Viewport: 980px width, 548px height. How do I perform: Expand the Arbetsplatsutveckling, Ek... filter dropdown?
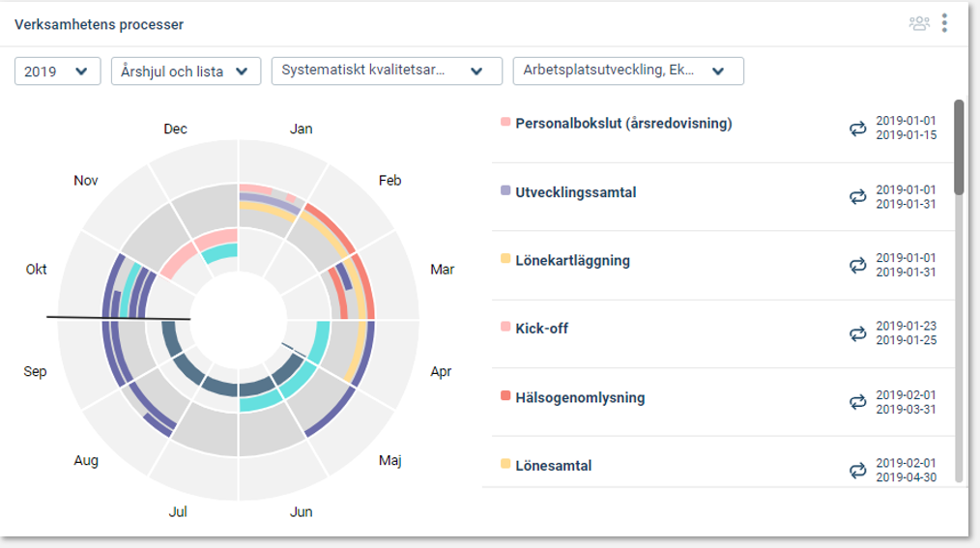pos(628,72)
